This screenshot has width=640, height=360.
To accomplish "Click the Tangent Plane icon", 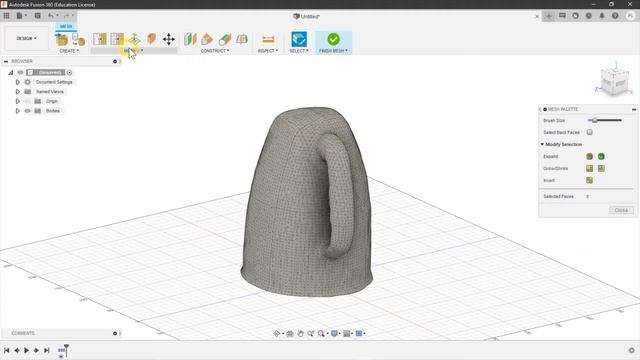I will [224, 39].
